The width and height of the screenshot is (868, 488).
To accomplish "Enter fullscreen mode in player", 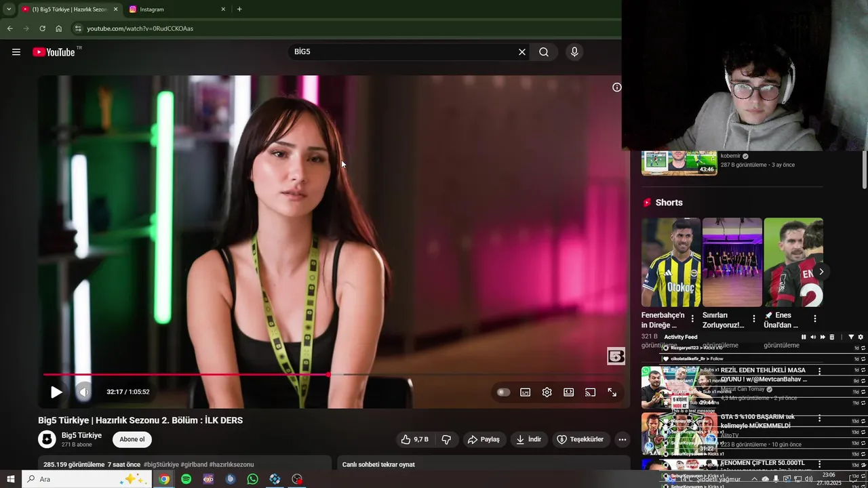I will point(612,392).
